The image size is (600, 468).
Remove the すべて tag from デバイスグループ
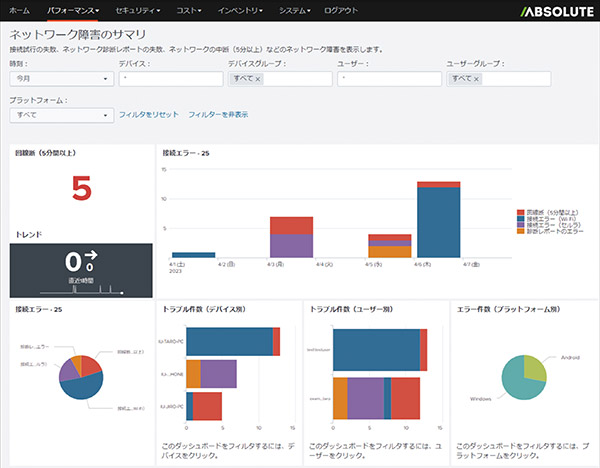coord(258,79)
